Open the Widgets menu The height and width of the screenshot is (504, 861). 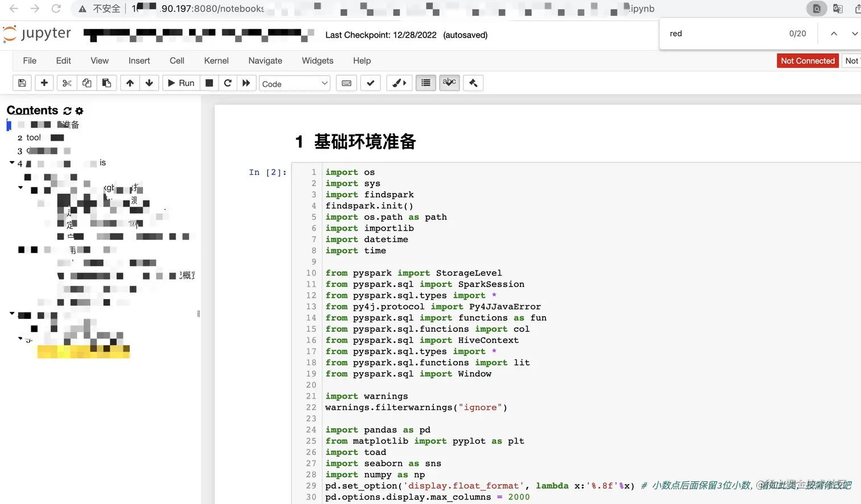pyautogui.click(x=318, y=61)
